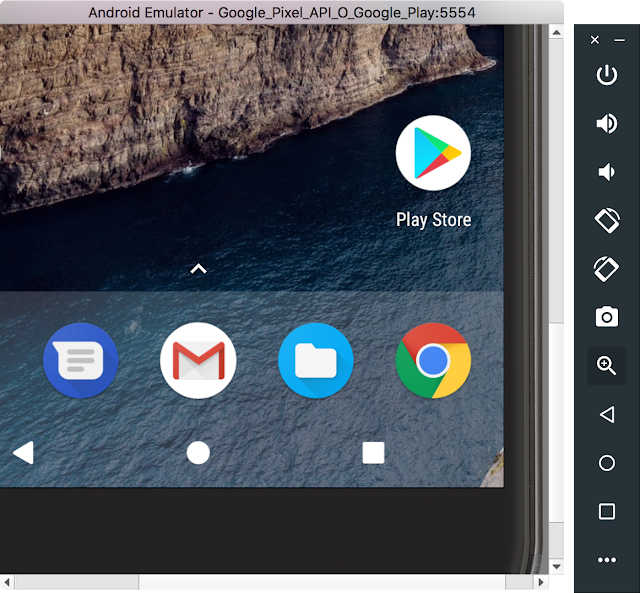Rotate the device left

(x=607, y=220)
